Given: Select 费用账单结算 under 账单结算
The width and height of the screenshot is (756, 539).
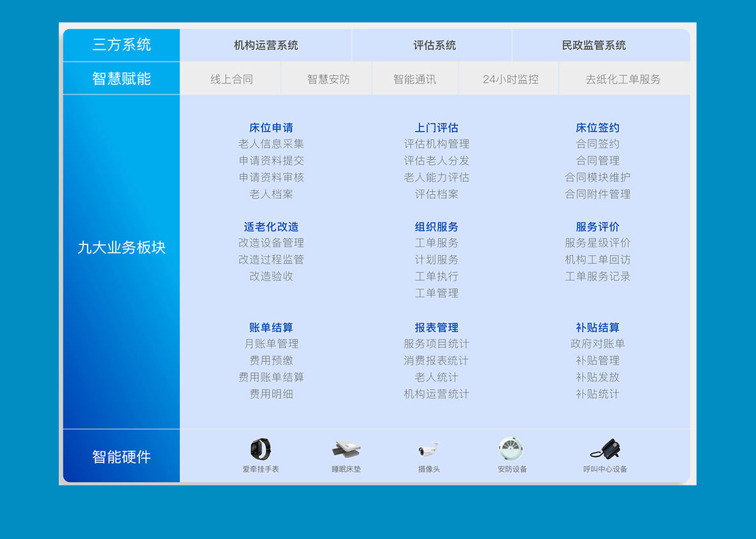Looking at the screenshot, I should (x=271, y=377).
